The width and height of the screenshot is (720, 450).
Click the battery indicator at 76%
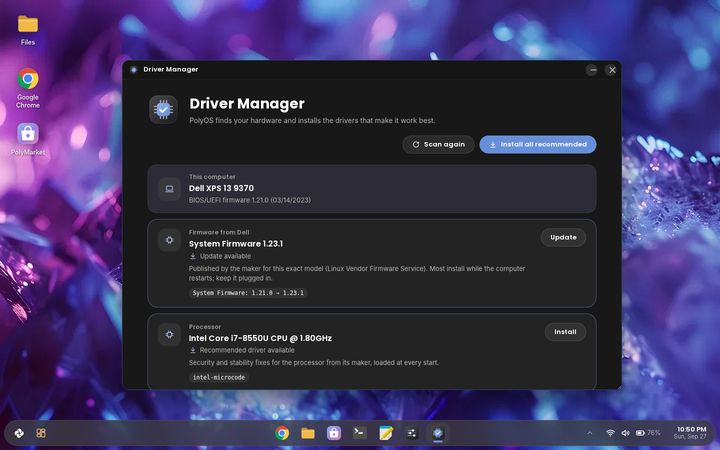(x=647, y=433)
